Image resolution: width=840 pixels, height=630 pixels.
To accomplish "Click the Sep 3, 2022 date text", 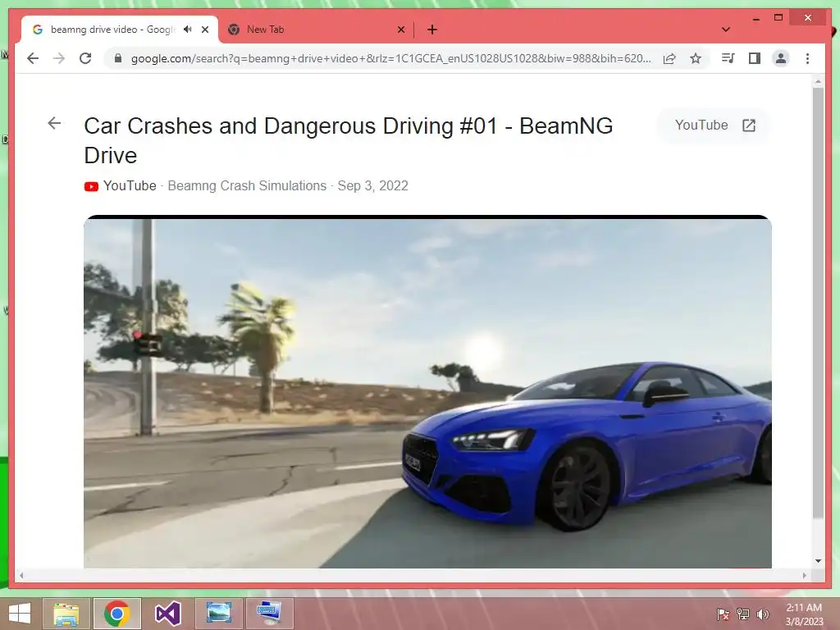I will pyautogui.click(x=372, y=186).
